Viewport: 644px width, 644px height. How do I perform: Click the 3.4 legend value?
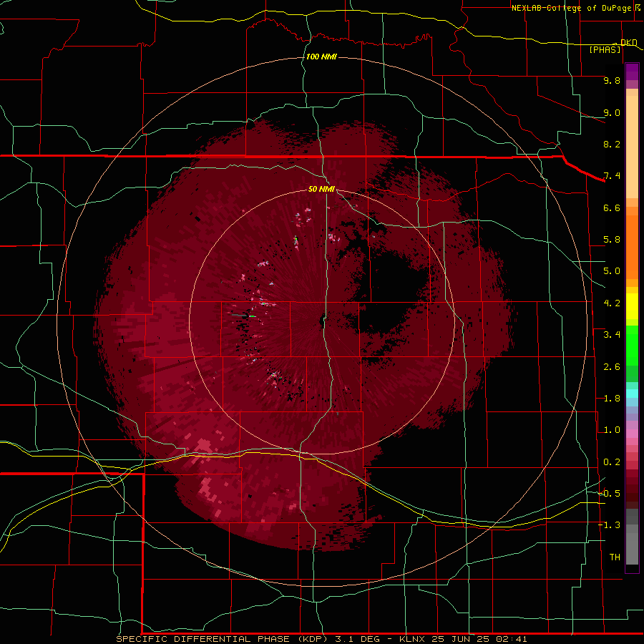pyautogui.click(x=612, y=335)
